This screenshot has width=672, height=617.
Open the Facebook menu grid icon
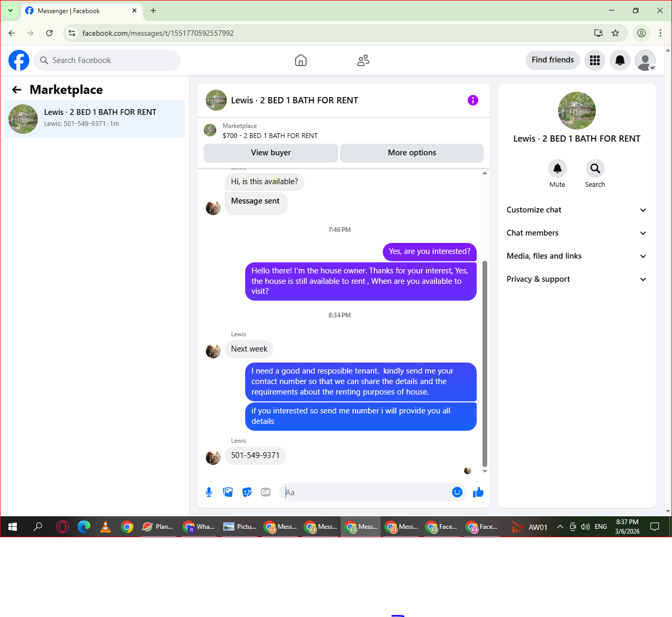595,60
